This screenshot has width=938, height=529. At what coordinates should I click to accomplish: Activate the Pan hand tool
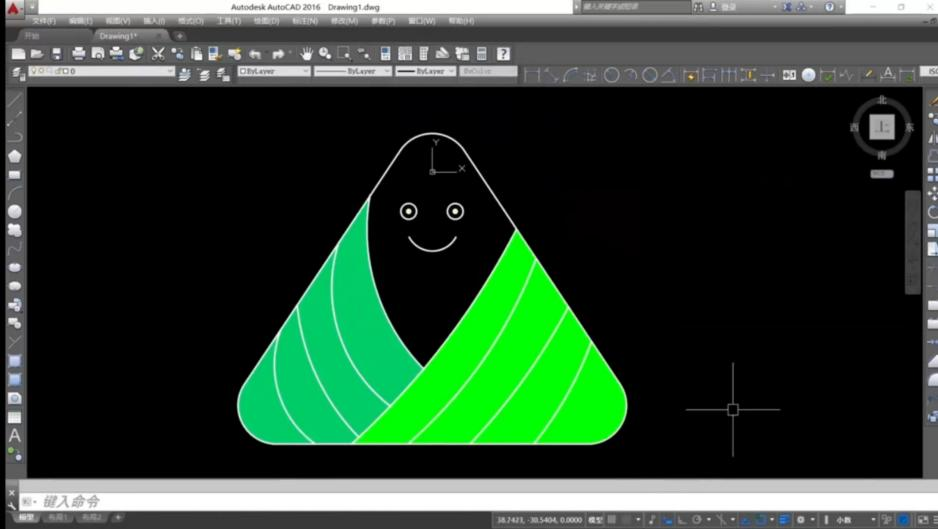point(306,54)
